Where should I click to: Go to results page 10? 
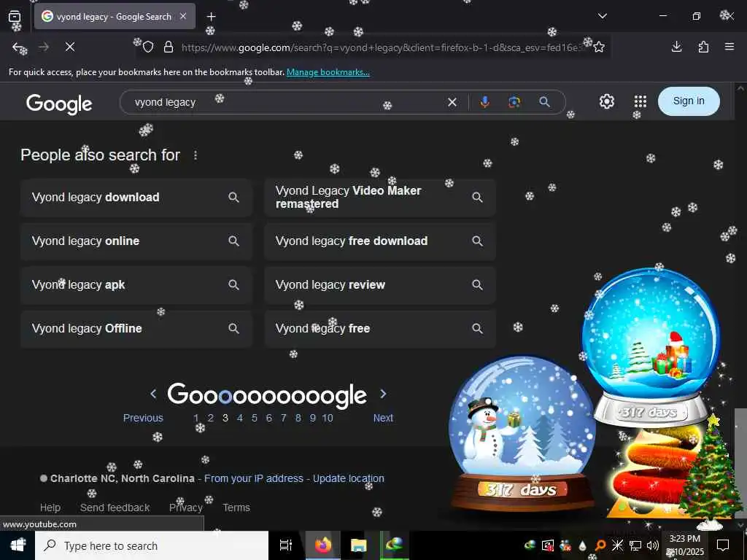click(328, 418)
